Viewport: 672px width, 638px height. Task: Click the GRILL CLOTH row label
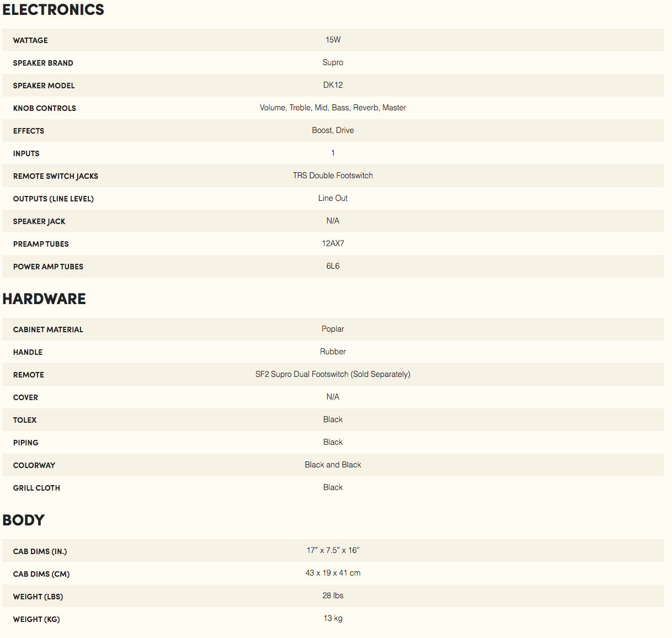(36, 488)
